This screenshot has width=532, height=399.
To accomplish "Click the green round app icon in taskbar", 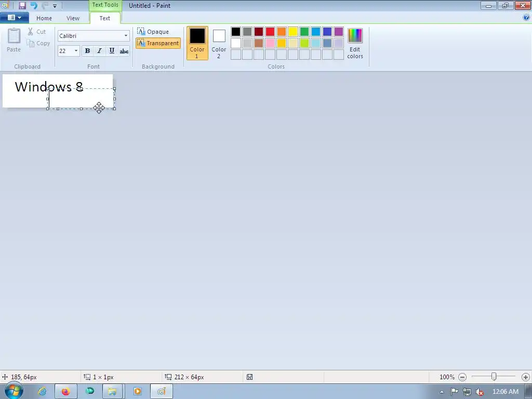I will coord(90,391).
